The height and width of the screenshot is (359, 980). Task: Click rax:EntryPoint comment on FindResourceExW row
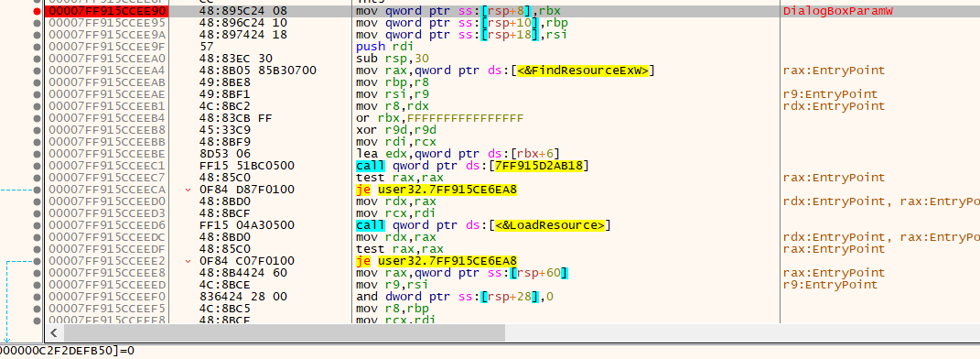[834, 70]
